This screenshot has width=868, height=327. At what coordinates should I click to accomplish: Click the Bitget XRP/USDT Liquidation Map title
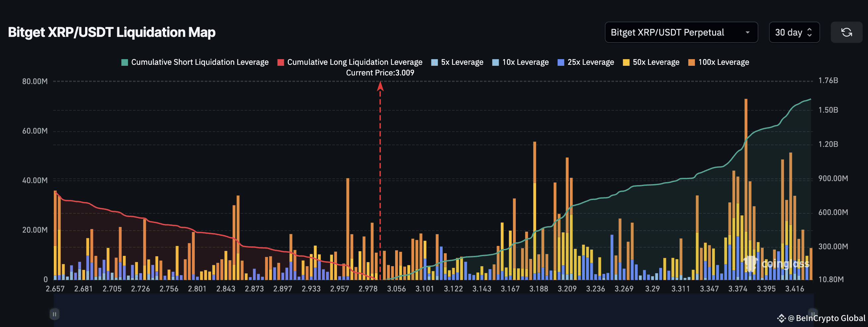click(112, 32)
